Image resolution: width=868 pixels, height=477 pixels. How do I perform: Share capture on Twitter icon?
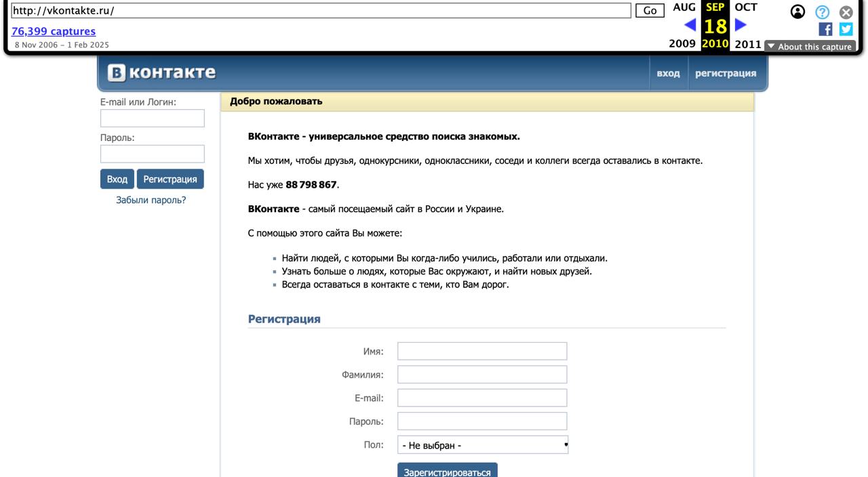(x=846, y=29)
